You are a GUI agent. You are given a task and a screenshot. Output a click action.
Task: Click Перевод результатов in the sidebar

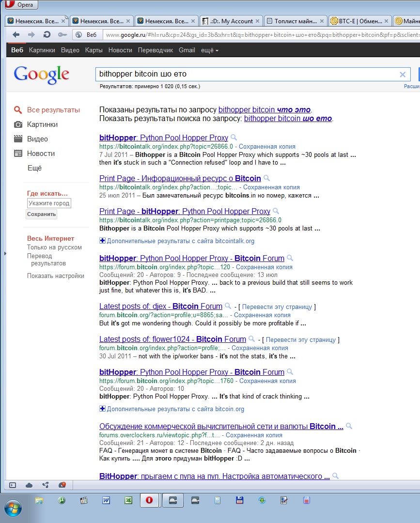(47, 260)
